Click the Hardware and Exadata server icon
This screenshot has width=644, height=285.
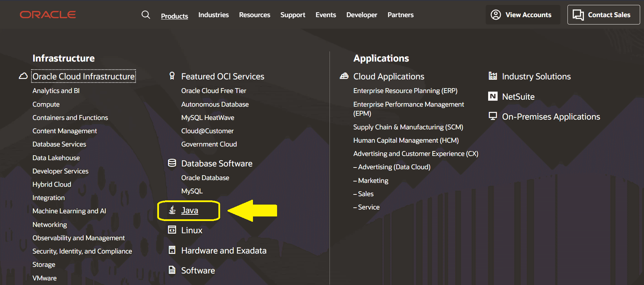[172, 250]
